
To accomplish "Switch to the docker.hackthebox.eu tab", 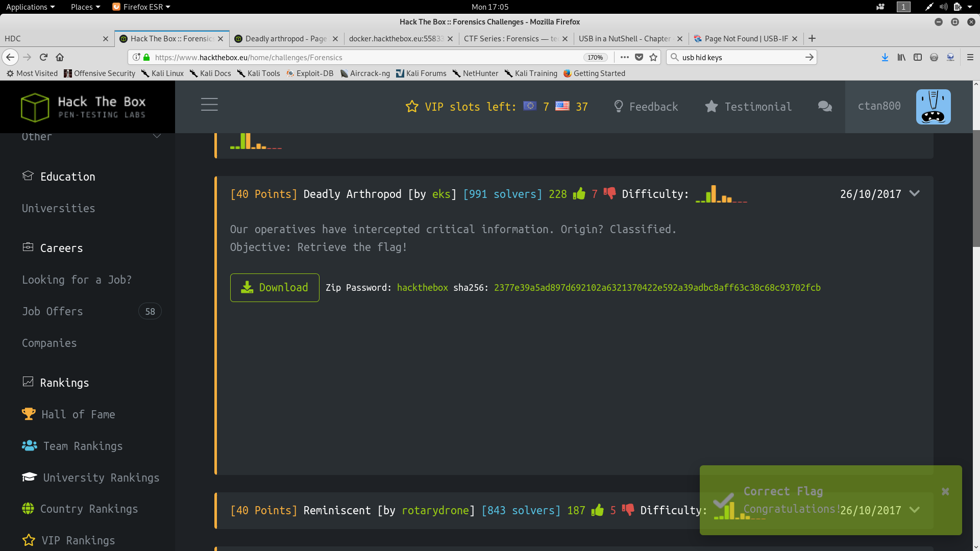I will point(401,39).
